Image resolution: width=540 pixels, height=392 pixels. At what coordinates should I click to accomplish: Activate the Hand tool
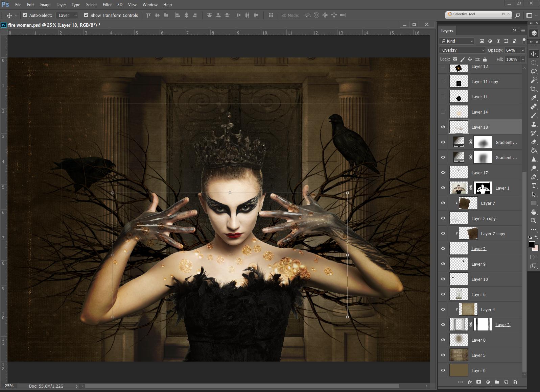point(534,212)
